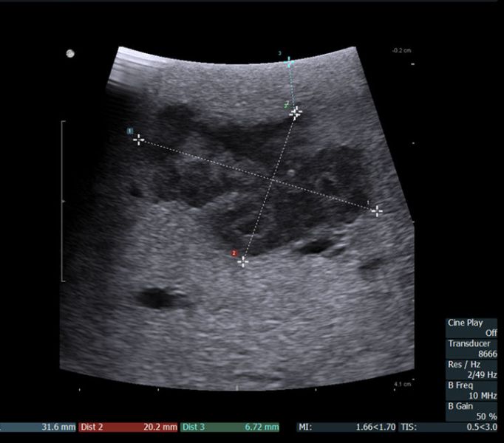Click the left vertical focal zone bracket
The height and width of the screenshot is (443, 504).
click(x=62, y=201)
